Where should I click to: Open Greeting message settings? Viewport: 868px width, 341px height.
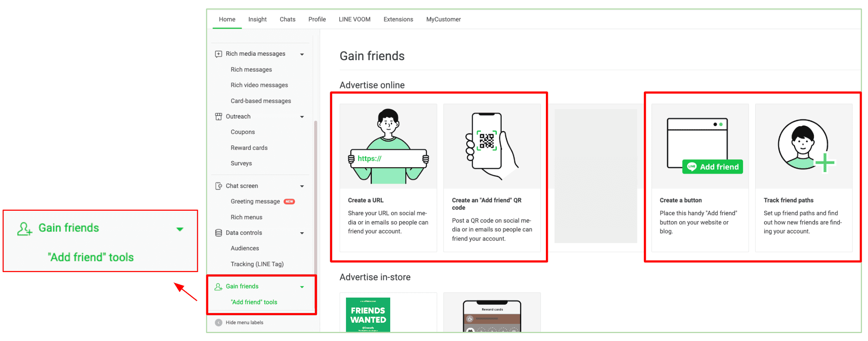[255, 201]
